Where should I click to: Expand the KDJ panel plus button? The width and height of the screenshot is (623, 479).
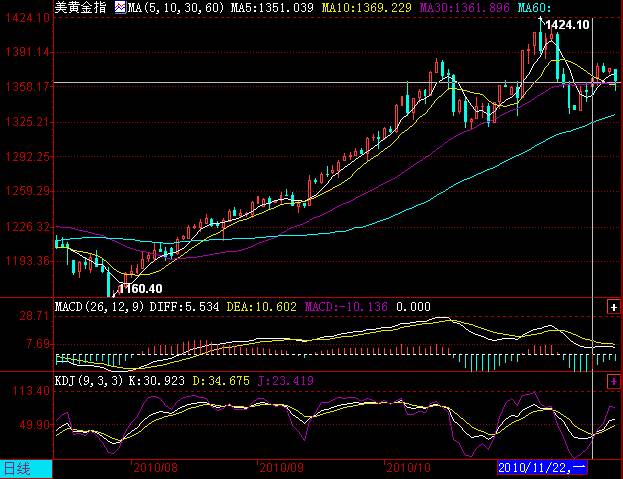[614, 382]
